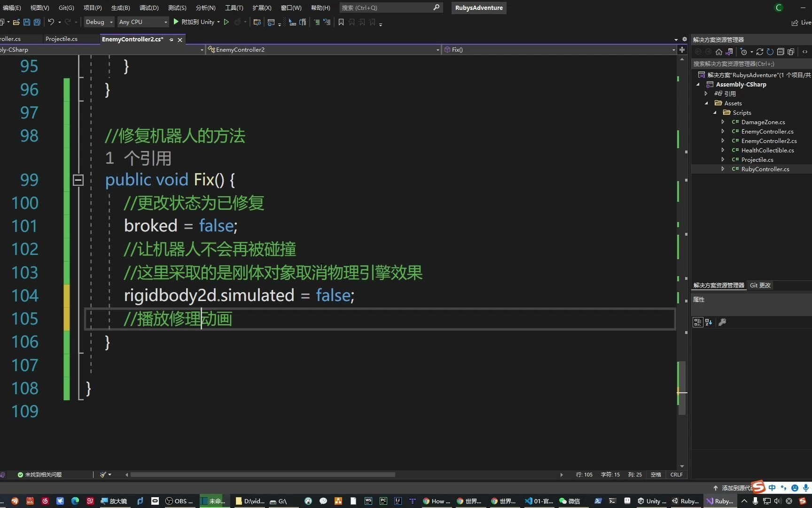Viewport: 812px width, 508px height.
Task: Comment out the selected lines
Action: coord(317,22)
